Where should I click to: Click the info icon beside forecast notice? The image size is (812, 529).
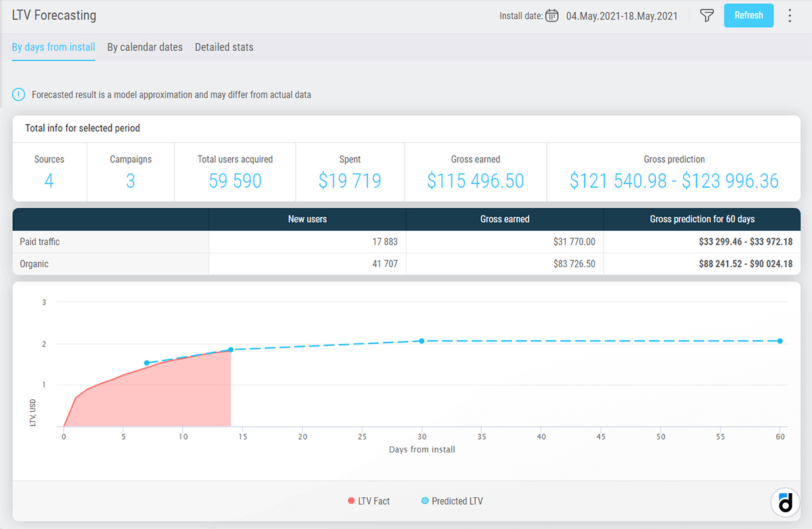(x=19, y=95)
